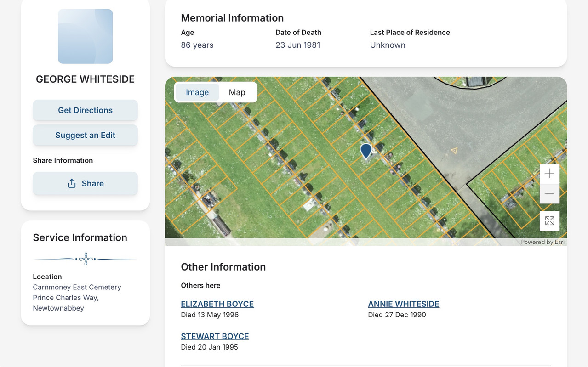Click the Location label
The image size is (588, 367).
[47, 277]
